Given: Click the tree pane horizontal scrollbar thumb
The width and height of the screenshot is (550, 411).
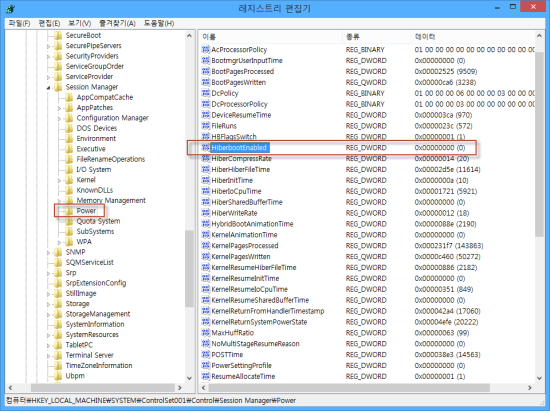Looking at the screenshot, I should tap(102, 388).
